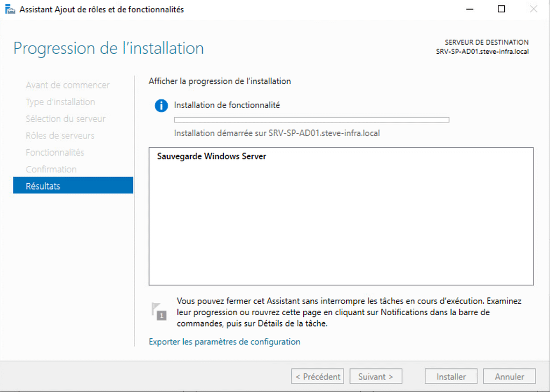This screenshot has height=392, width=550.
Task: Click the Suivant button
Action: [375, 376]
